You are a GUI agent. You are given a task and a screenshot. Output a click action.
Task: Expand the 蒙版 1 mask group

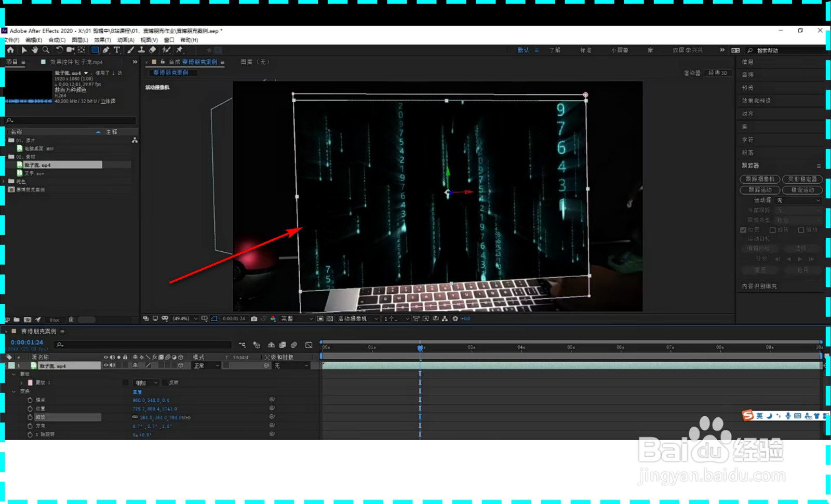coord(21,383)
